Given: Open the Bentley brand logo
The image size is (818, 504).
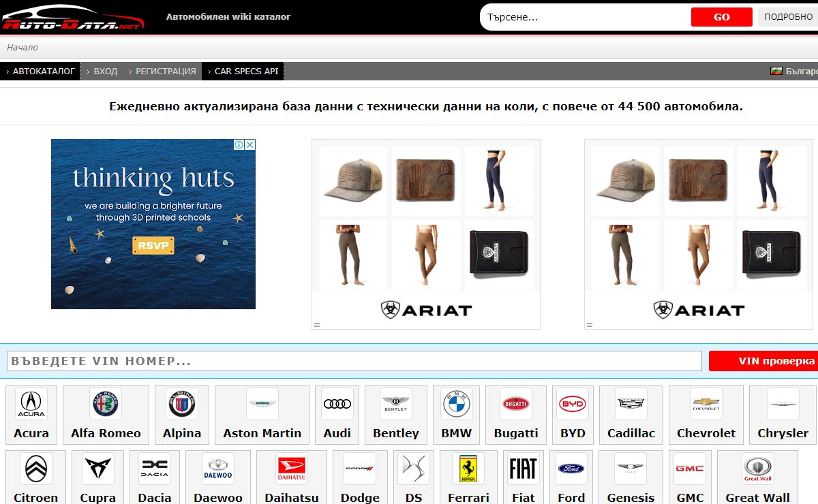Looking at the screenshot, I should [395, 404].
